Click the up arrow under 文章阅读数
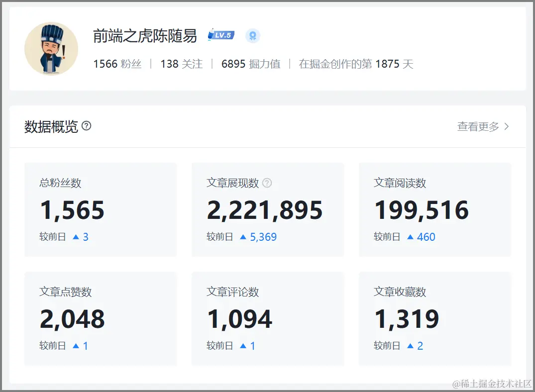This screenshot has height=392, width=535. 411,237
